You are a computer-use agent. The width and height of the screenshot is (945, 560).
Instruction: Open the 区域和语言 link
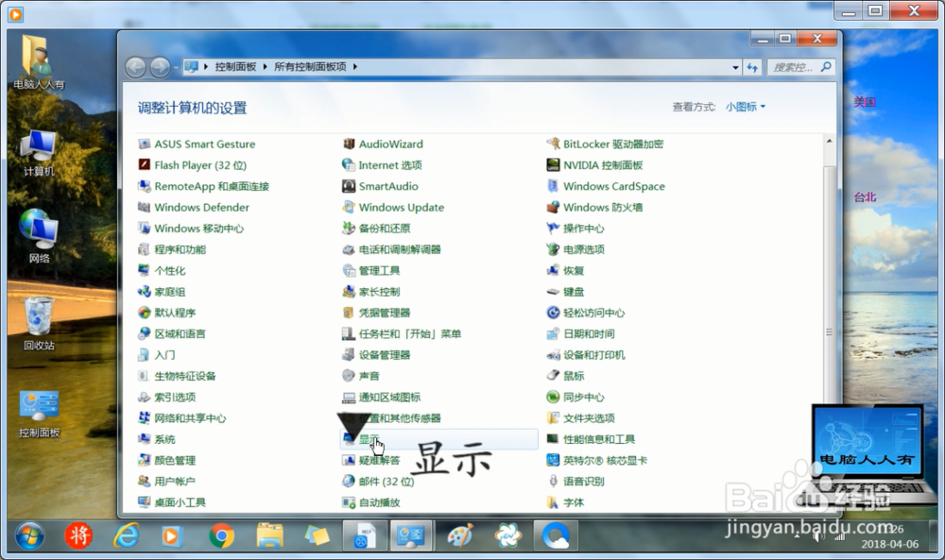tap(180, 333)
